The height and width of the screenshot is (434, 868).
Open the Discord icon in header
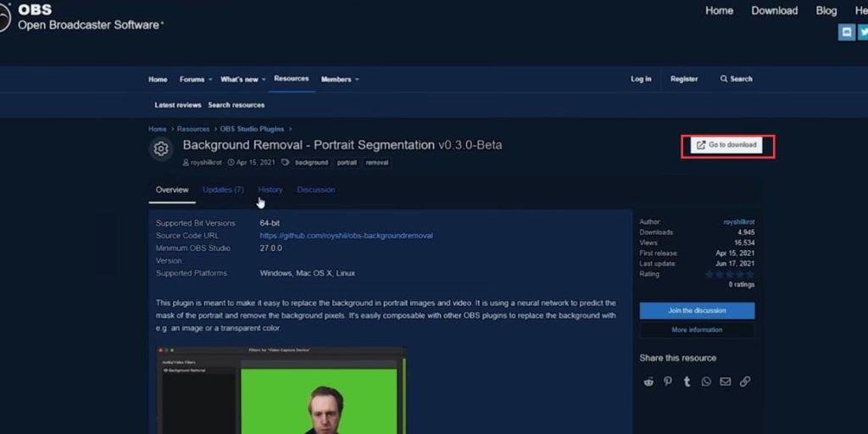click(846, 32)
